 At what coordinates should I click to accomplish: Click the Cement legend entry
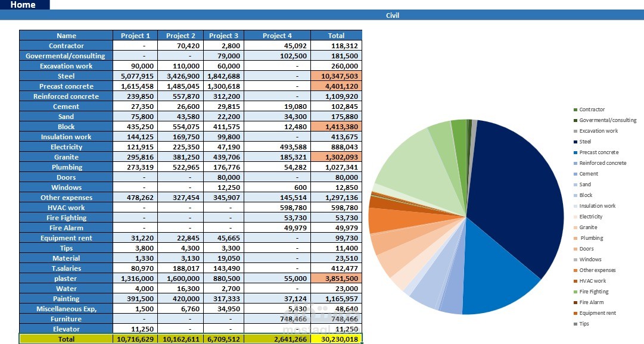(x=586, y=174)
